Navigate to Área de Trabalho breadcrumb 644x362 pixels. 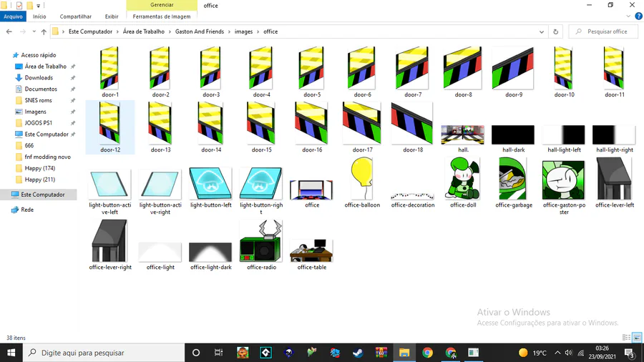pos(144,31)
